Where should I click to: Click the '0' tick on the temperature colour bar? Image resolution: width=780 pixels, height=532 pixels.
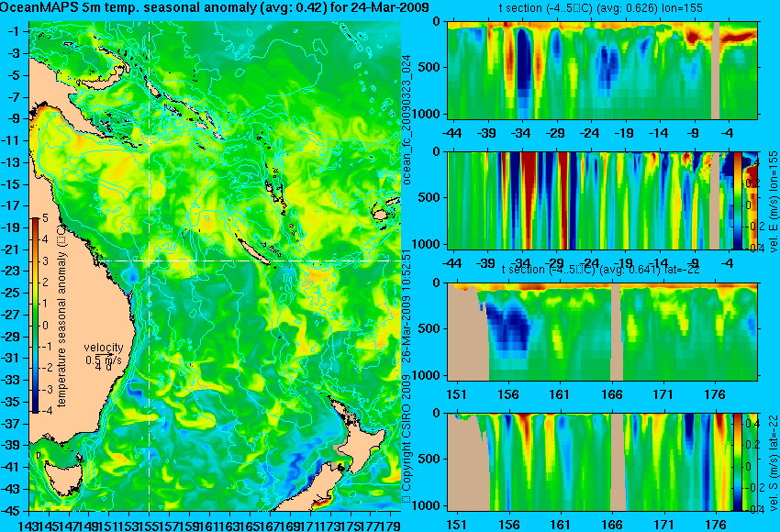pyautogui.click(x=45, y=326)
